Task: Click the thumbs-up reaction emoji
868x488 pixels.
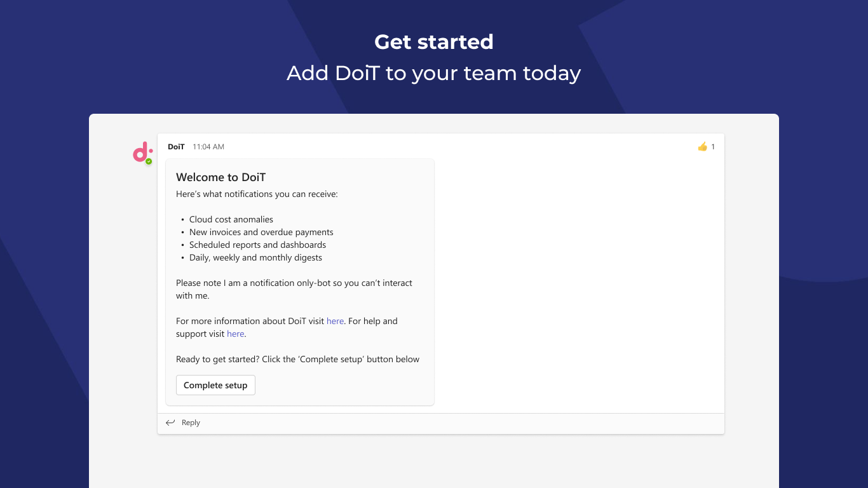Action: tap(702, 147)
